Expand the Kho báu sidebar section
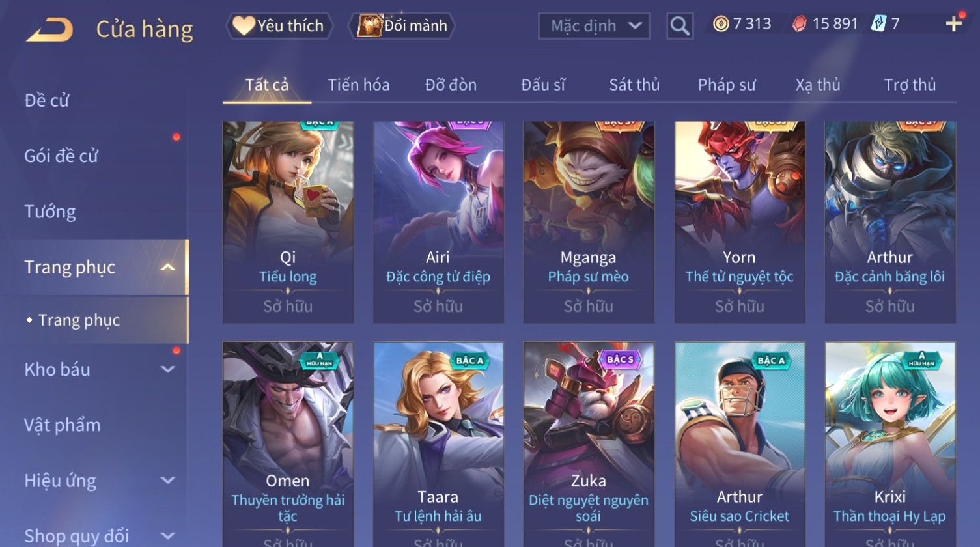 pyautogui.click(x=167, y=369)
